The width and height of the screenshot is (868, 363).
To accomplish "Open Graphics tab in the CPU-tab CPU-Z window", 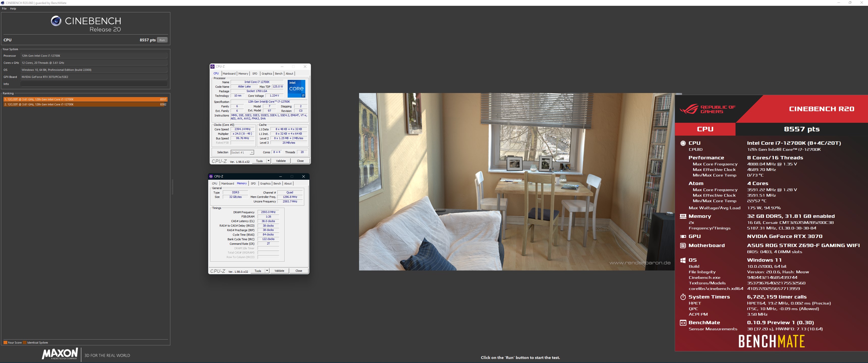I will pos(267,74).
